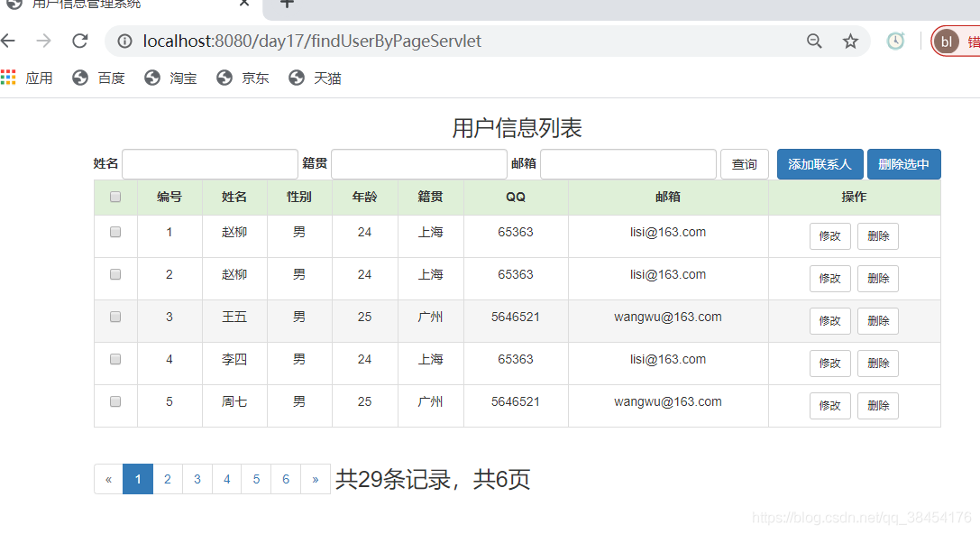980x534 pixels.
Task: Click 删除 for row 1
Action: point(878,236)
